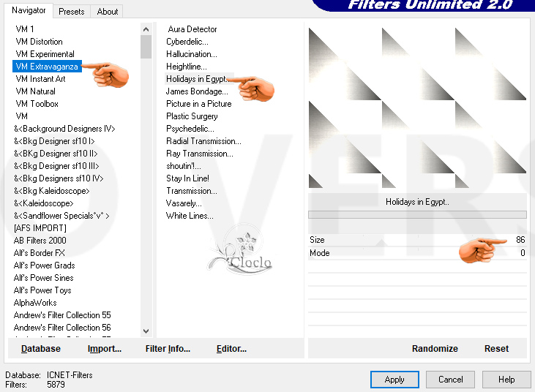This screenshot has width=535, height=392.
Task: Open the About tab
Action: click(107, 12)
